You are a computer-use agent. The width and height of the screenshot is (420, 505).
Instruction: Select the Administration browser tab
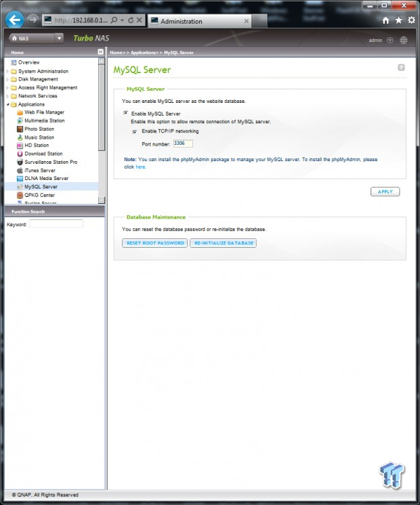tap(200, 21)
